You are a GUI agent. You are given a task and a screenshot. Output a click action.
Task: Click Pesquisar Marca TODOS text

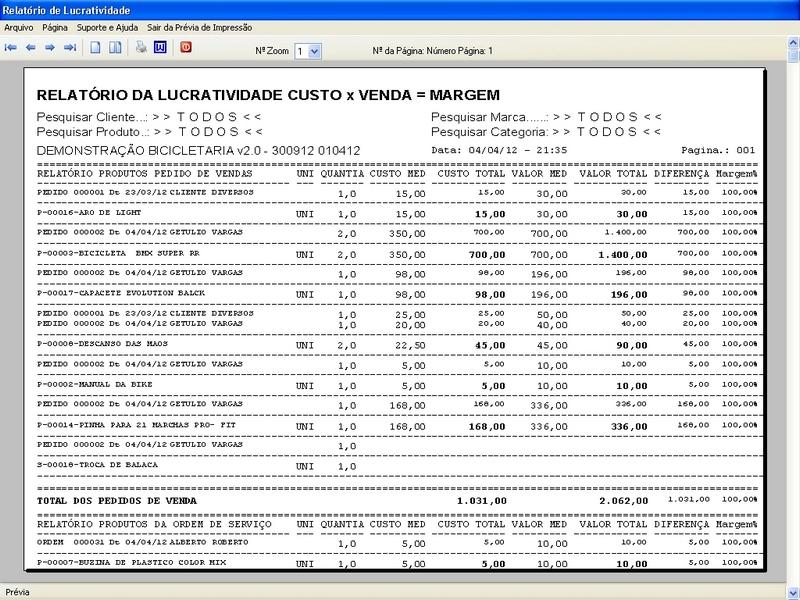click(546, 117)
